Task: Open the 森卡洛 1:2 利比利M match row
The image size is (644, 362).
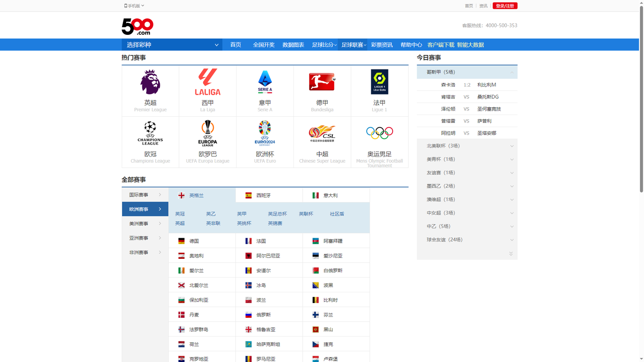Action: tap(467, 84)
